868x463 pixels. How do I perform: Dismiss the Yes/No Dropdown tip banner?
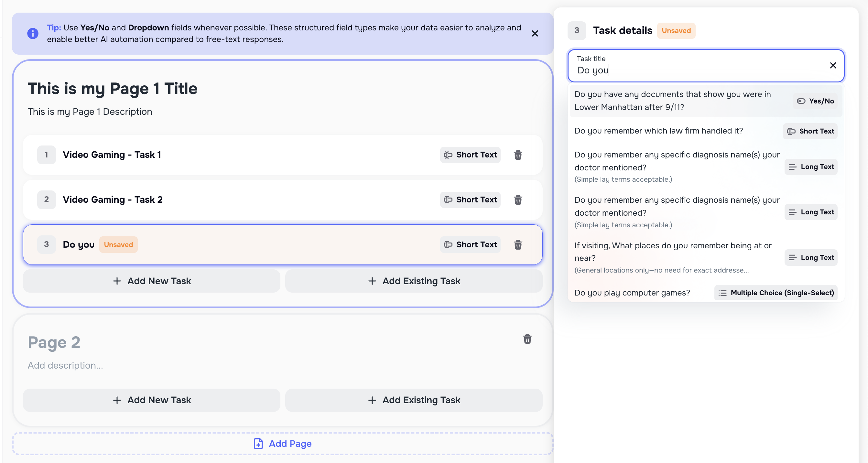click(535, 33)
